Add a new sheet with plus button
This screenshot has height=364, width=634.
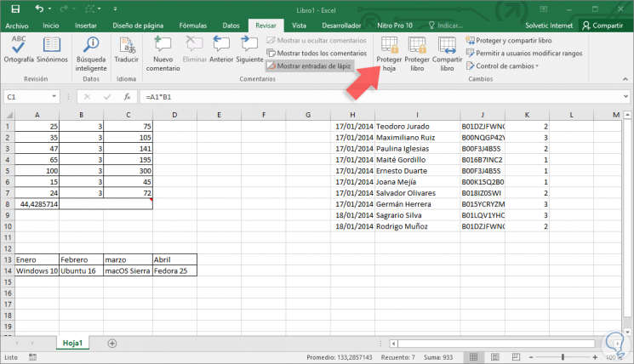[x=112, y=344]
